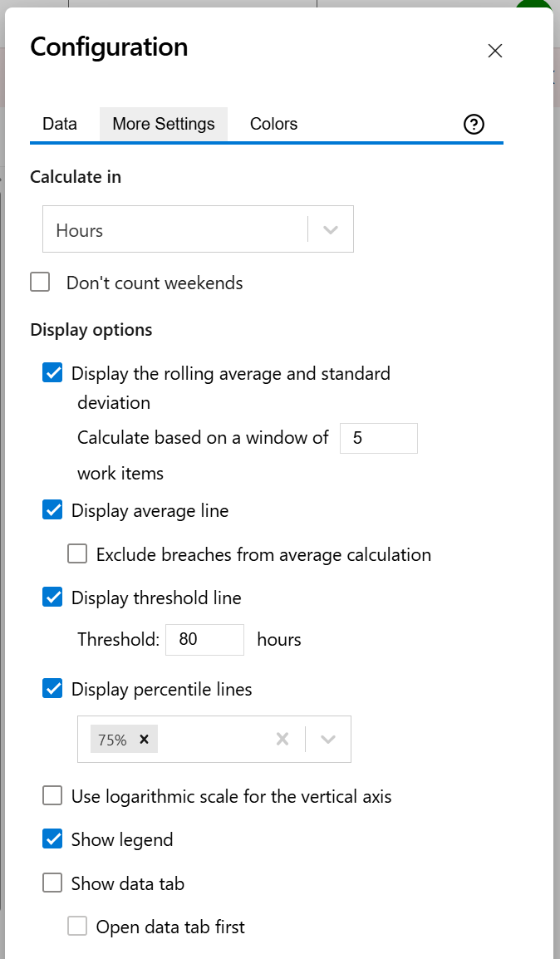Remove the 75% percentile tag

point(143,739)
